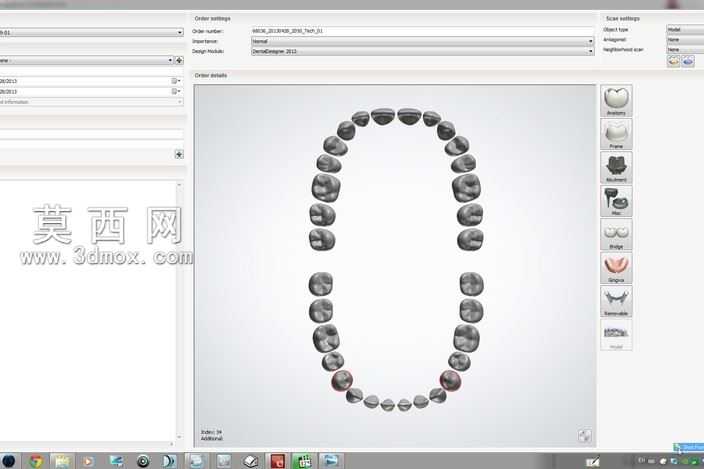Click the yellow scan icon under Neighborhood scan
Image resolution: width=704 pixels, height=469 pixels.
point(673,61)
